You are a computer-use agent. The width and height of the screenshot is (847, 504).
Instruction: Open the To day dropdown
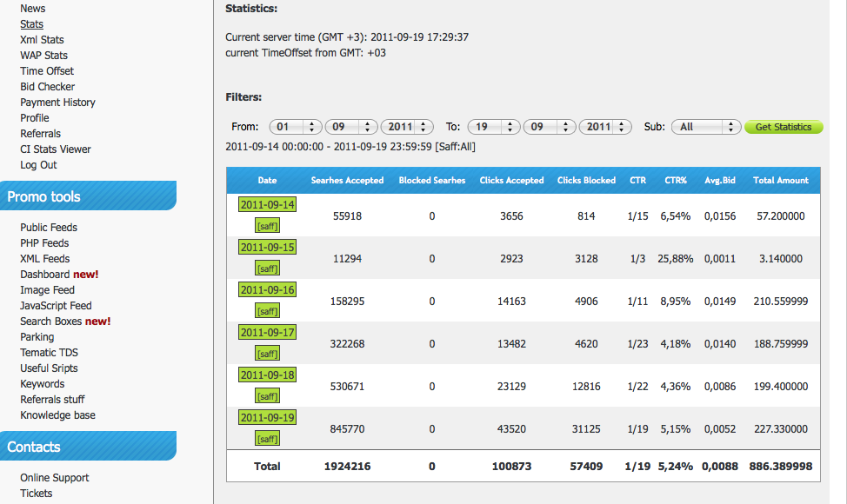coord(494,127)
